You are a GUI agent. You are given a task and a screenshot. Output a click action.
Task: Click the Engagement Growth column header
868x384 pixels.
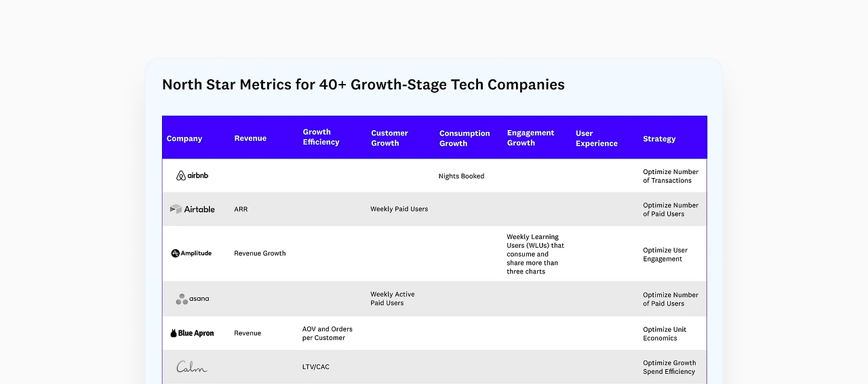coord(530,137)
